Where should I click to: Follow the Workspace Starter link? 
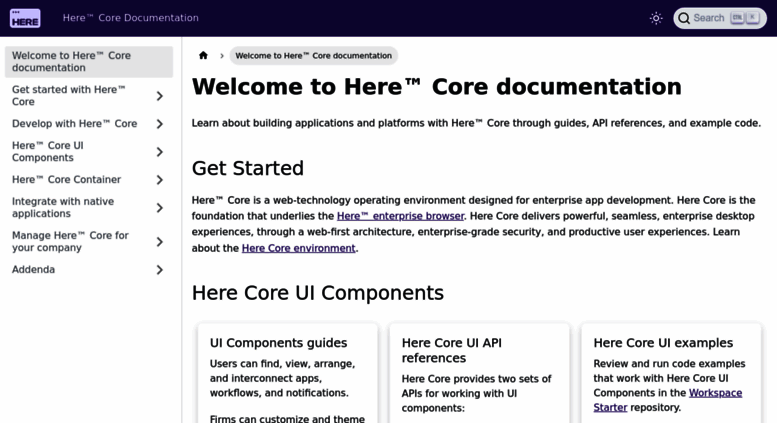click(667, 400)
